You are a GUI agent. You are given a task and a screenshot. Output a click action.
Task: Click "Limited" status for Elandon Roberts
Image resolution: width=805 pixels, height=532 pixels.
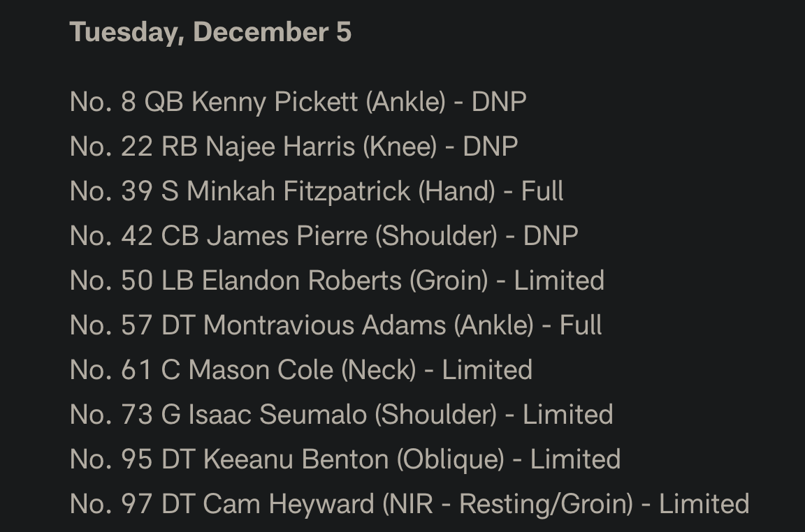point(559,281)
